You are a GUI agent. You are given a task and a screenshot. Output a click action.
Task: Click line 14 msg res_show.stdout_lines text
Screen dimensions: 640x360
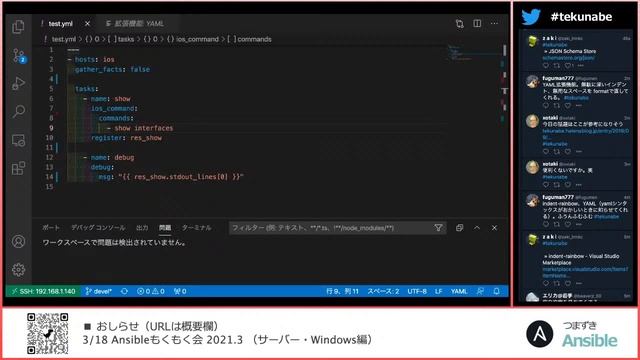pos(171,177)
